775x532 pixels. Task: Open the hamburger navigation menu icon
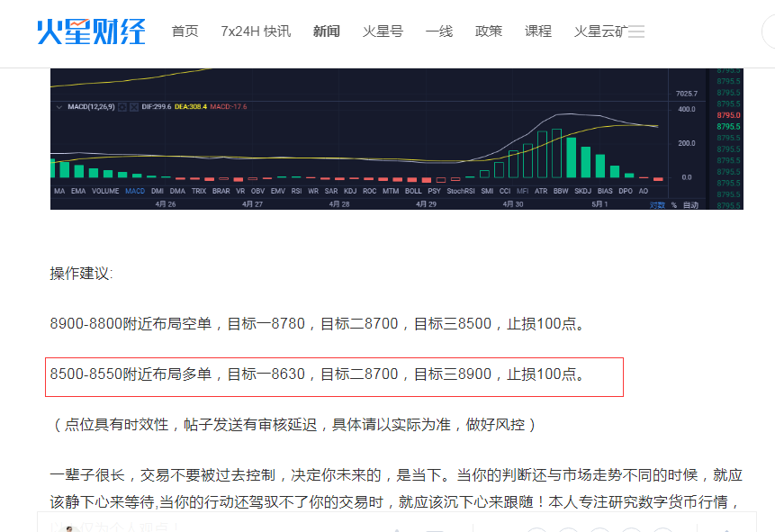(x=636, y=30)
